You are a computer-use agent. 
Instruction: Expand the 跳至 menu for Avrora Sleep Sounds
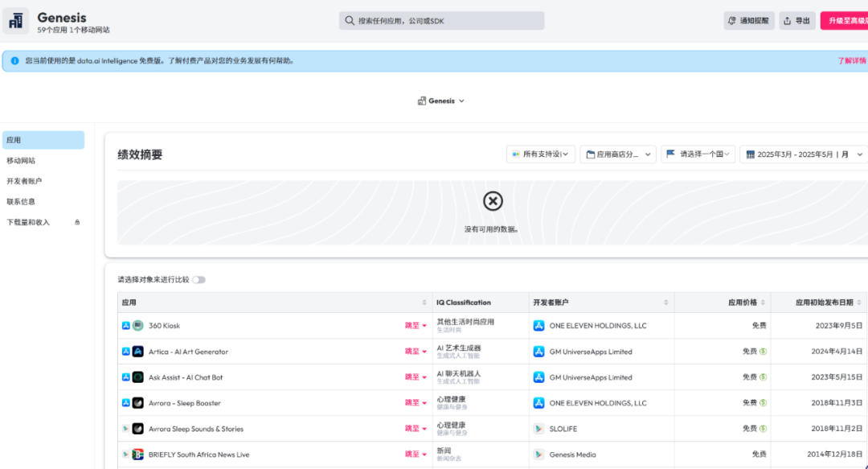[x=416, y=429]
